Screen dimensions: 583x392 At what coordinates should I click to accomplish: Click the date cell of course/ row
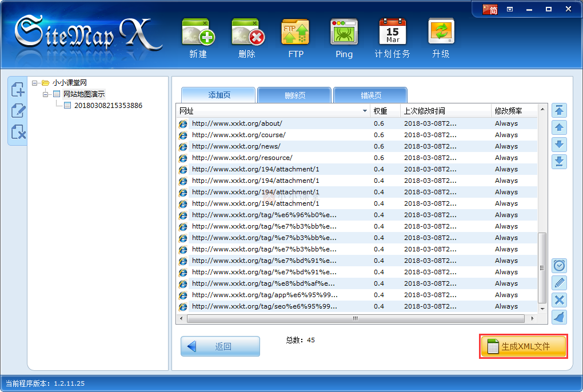(x=430, y=135)
